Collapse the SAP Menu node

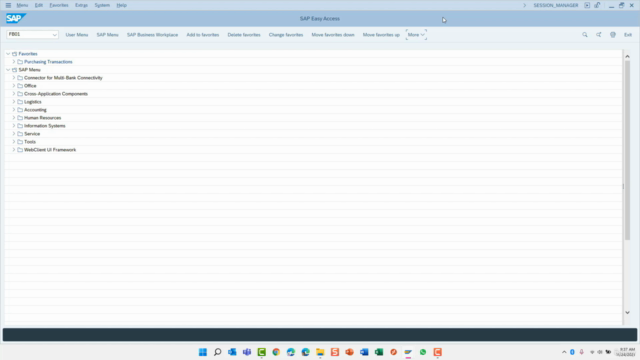pos(8,70)
